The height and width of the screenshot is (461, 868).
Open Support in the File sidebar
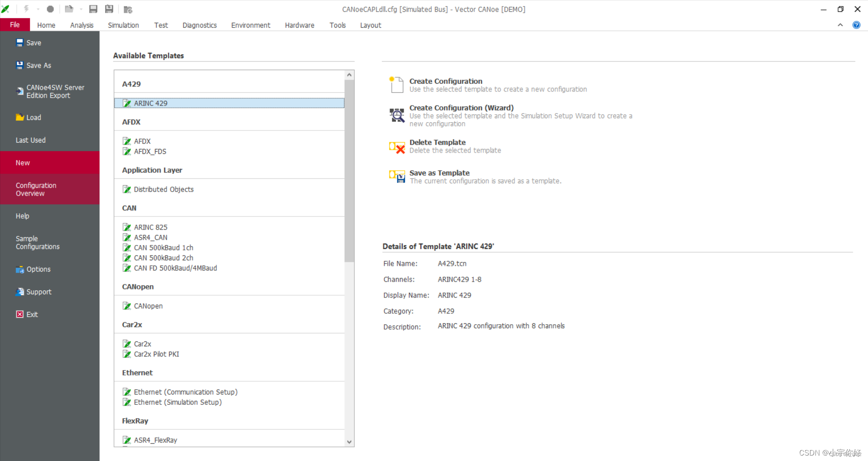50,292
